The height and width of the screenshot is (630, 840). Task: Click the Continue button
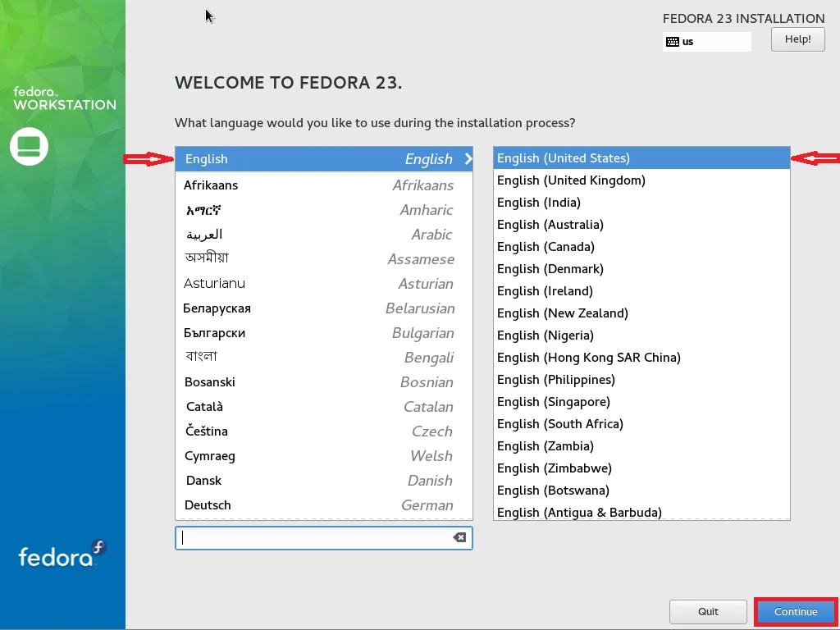796,611
